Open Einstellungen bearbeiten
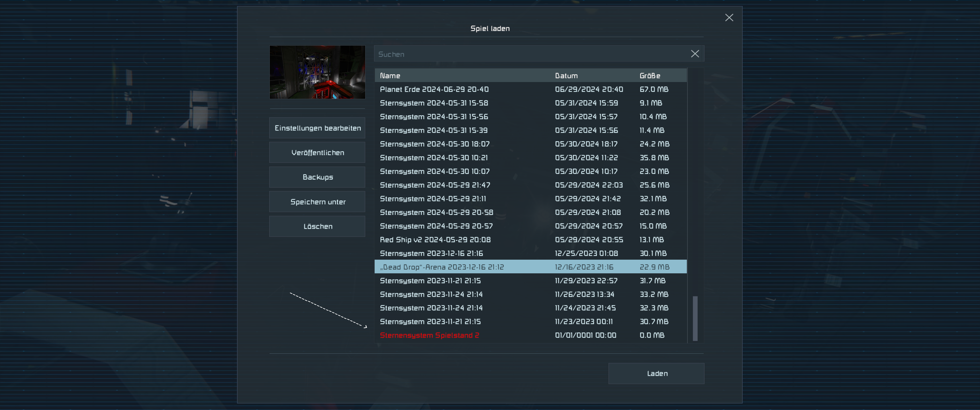The height and width of the screenshot is (410, 980). (317, 128)
